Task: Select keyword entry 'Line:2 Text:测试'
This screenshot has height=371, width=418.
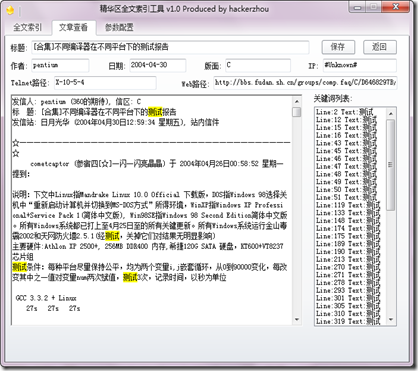Action: (345, 112)
